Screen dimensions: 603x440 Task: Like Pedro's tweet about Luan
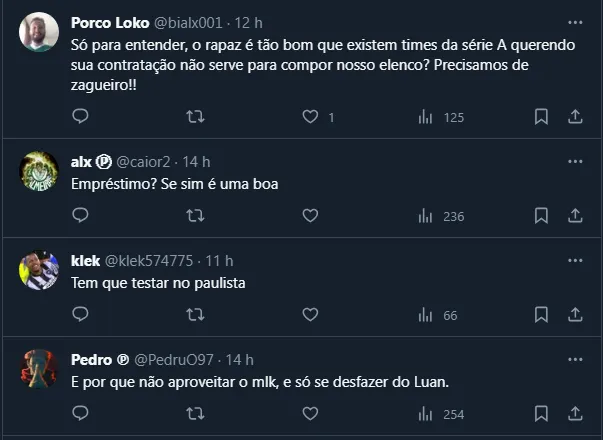[310, 414]
